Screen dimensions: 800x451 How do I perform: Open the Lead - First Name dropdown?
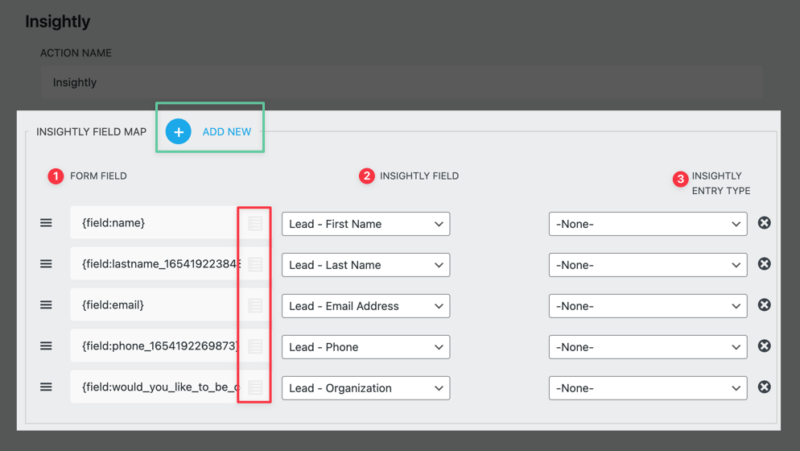pos(366,224)
